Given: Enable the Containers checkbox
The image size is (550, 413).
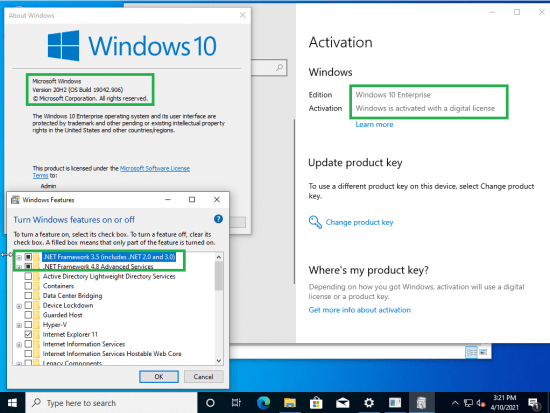Looking at the screenshot, I should pyautogui.click(x=28, y=286).
